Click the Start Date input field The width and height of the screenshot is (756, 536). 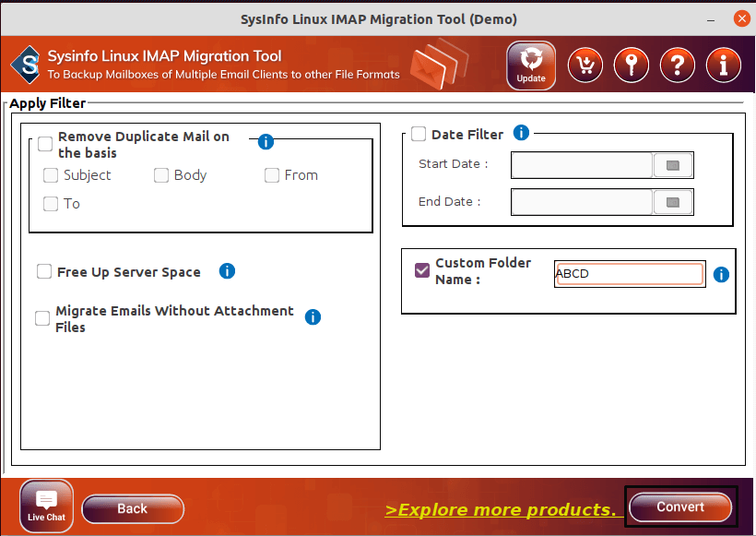point(582,165)
